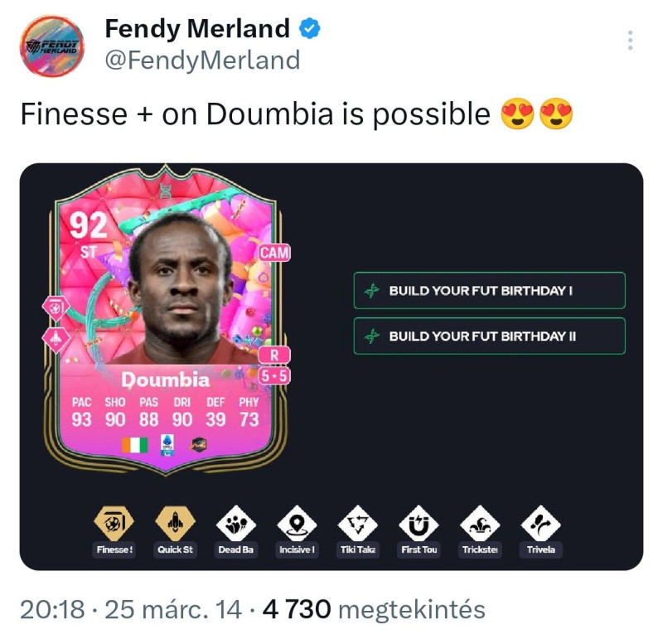Click the Trickster playstyle icon
Screen dimensions: 663x644
pyautogui.click(x=480, y=524)
